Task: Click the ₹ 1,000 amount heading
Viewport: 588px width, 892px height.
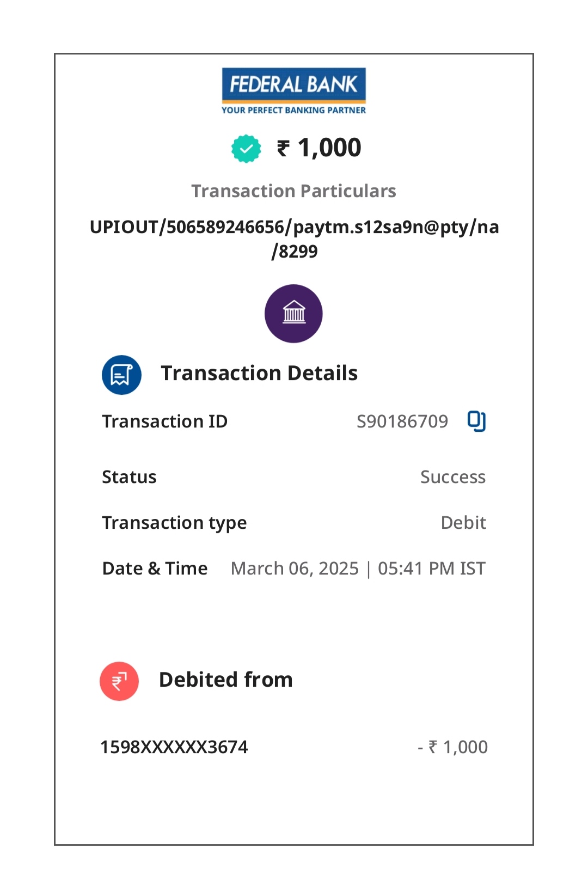Action: (319, 148)
